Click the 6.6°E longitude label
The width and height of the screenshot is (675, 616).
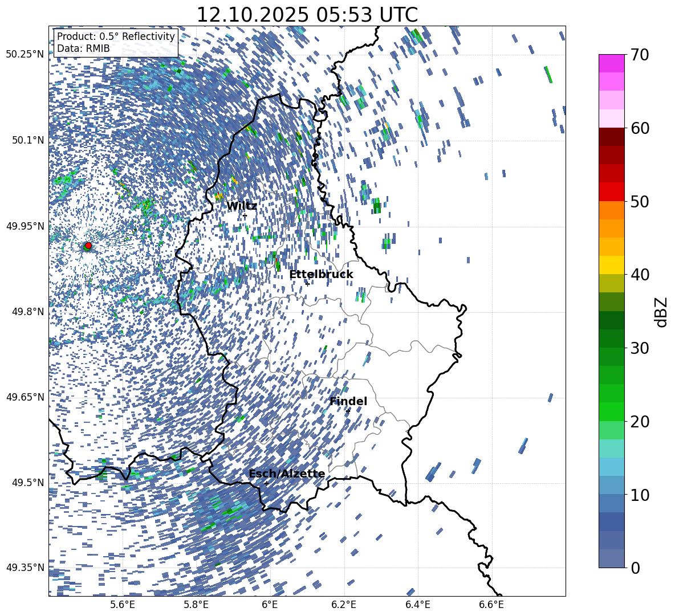point(491,605)
